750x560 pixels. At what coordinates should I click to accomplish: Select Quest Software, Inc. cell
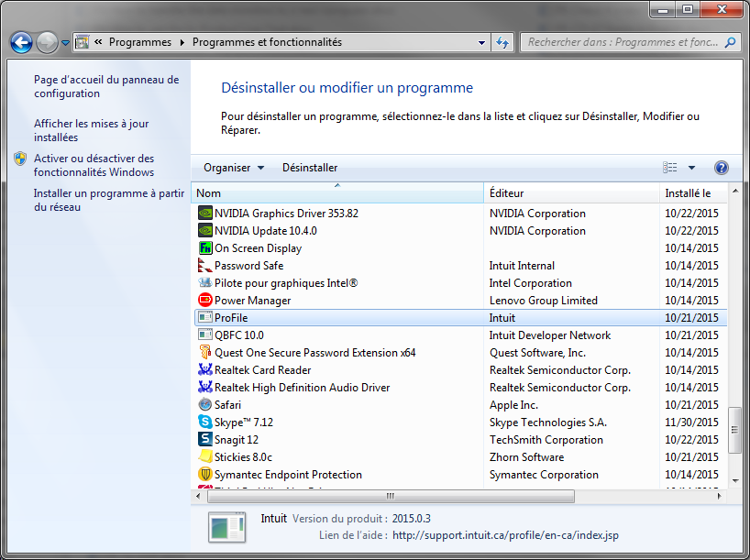coord(537,353)
